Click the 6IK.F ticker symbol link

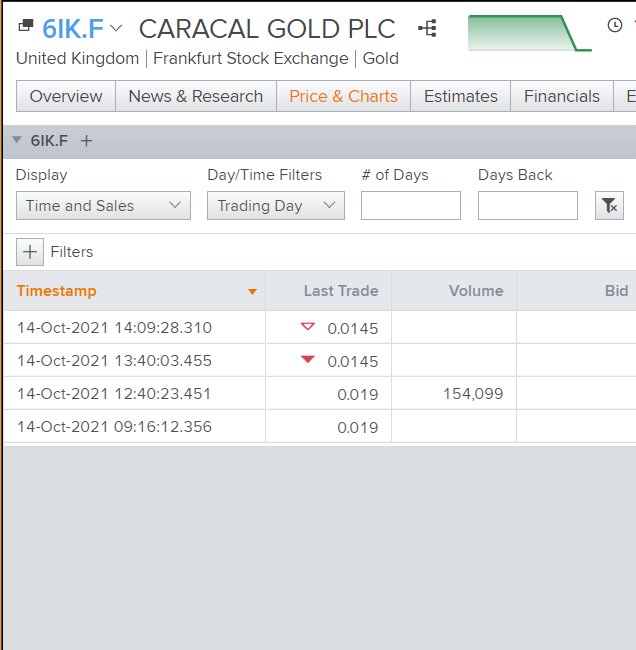[73, 29]
